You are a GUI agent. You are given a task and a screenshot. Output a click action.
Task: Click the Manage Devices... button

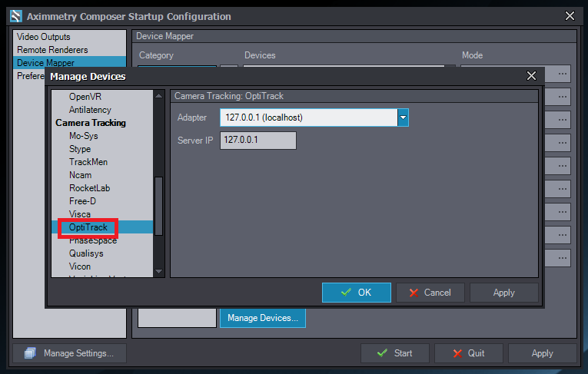click(x=263, y=318)
